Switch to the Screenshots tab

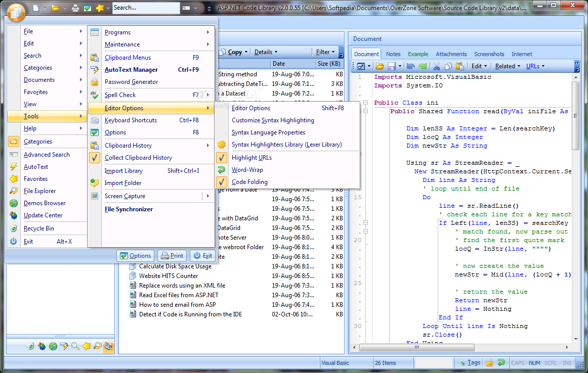[x=489, y=54]
